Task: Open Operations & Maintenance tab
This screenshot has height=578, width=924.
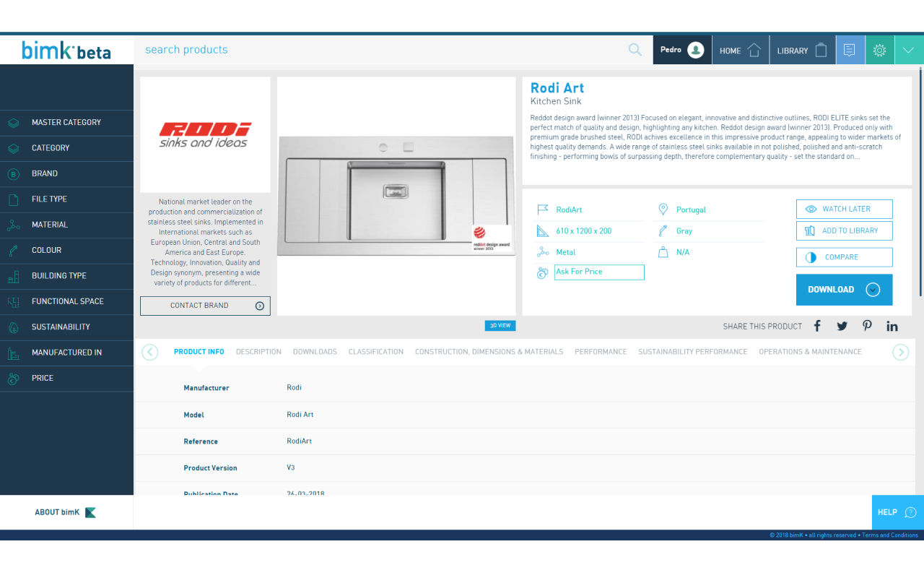Action: click(810, 352)
